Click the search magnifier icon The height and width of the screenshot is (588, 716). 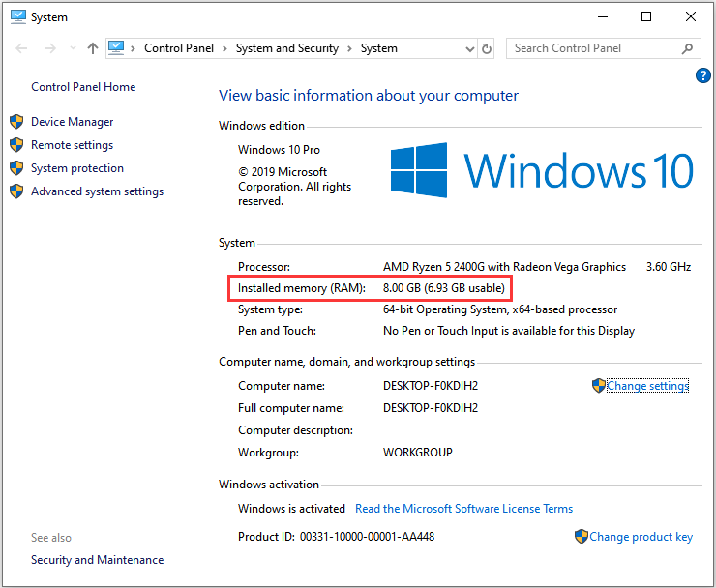[687, 48]
